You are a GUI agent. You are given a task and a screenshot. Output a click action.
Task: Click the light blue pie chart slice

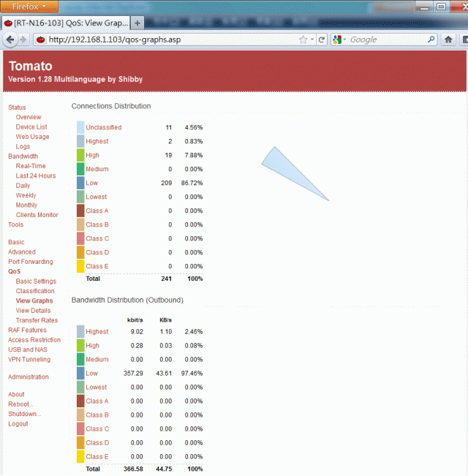287,170
